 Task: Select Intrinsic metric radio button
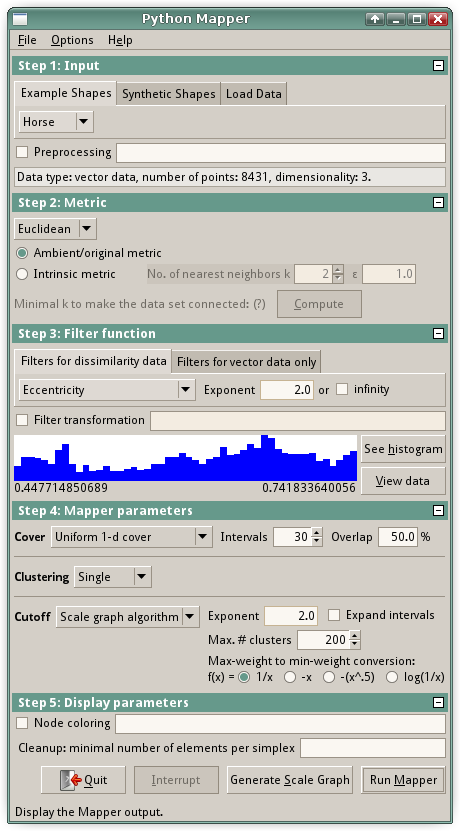22,274
